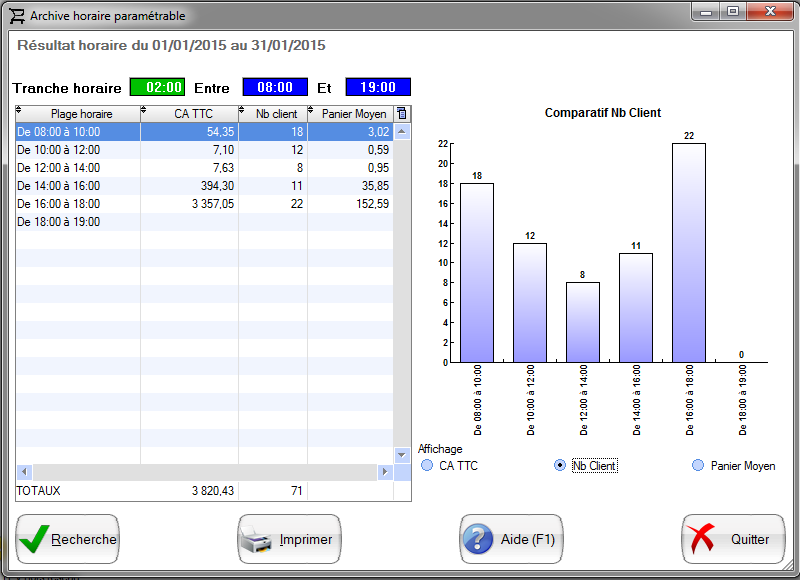This screenshot has height=580, width=800.
Task: Click the blue question mark help icon
Action: 478,540
